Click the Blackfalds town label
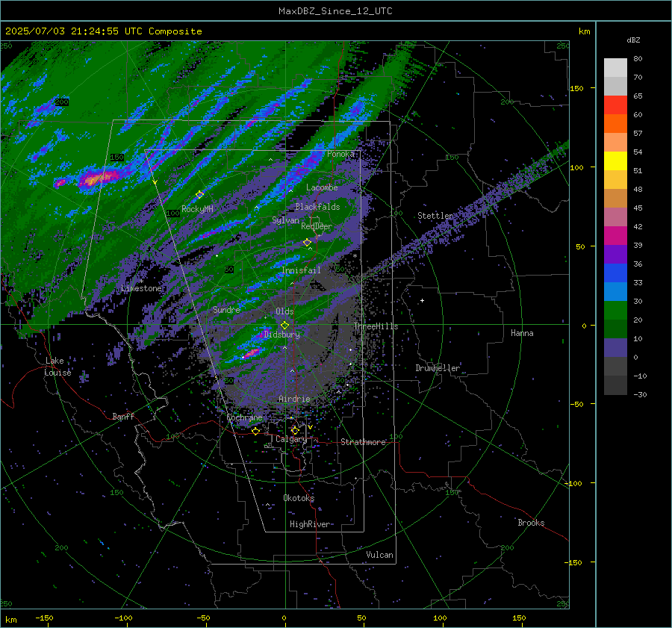 (x=317, y=207)
